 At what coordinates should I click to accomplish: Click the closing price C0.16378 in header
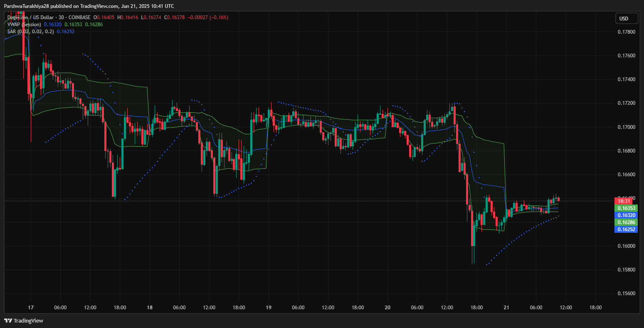tap(175, 17)
